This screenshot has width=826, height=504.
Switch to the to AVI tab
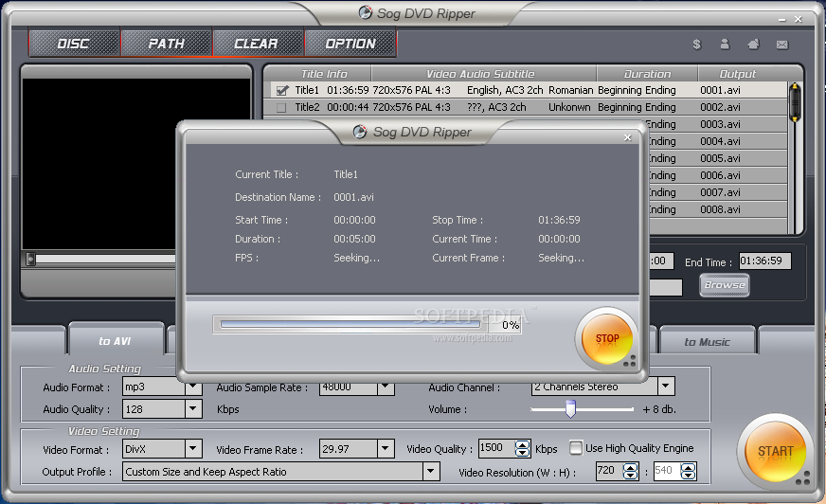[x=116, y=341]
